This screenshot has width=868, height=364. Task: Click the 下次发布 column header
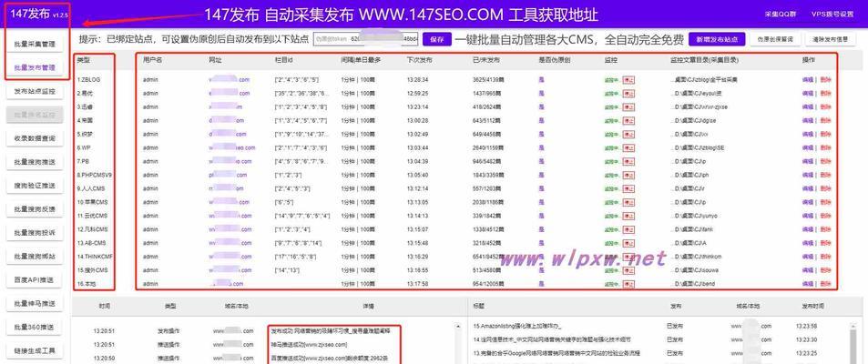click(420, 58)
